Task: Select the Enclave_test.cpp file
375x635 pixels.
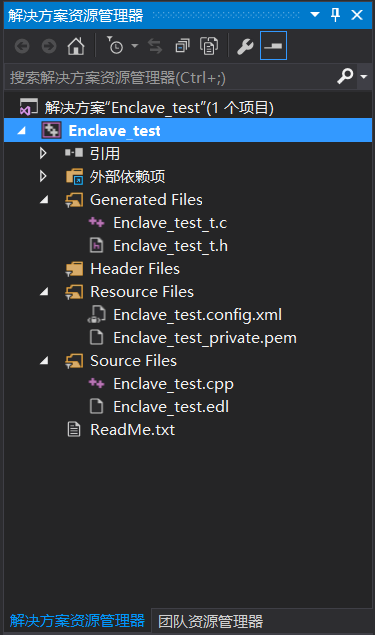Action: [173, 384]
